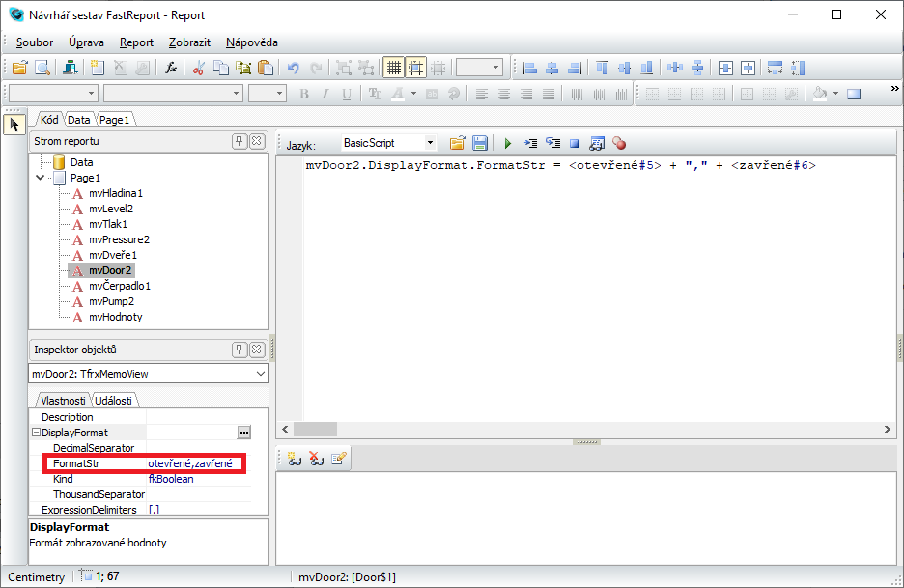Click the Cut scissors icon
Viewport: 904px width, 588px height.
[198, 68]
